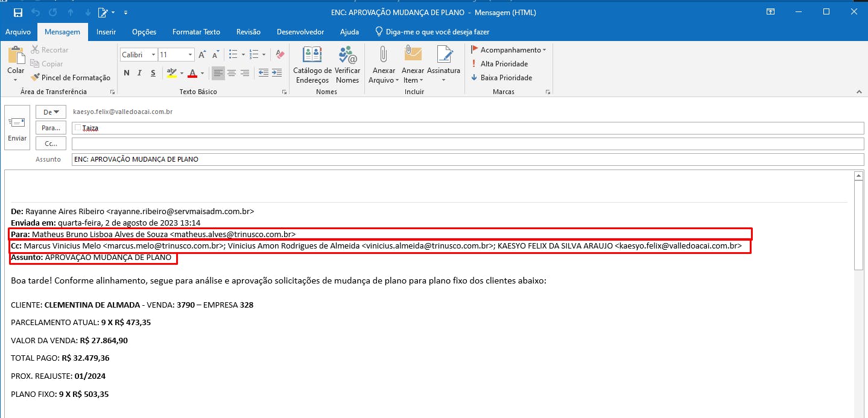The width and height of the screenshot is (868, 418).
Task: Open Catálogo de Endereços address book
Action: tap(312, 65)
